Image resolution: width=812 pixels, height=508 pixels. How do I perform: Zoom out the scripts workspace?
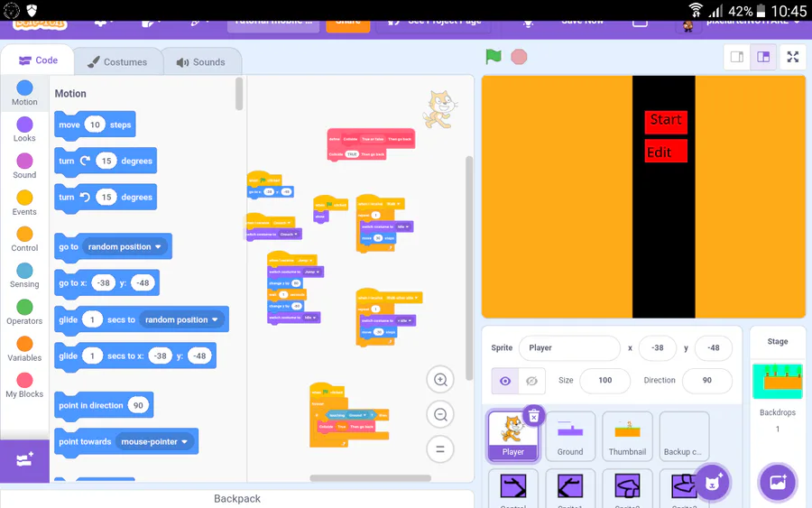(x=440, y=414)
